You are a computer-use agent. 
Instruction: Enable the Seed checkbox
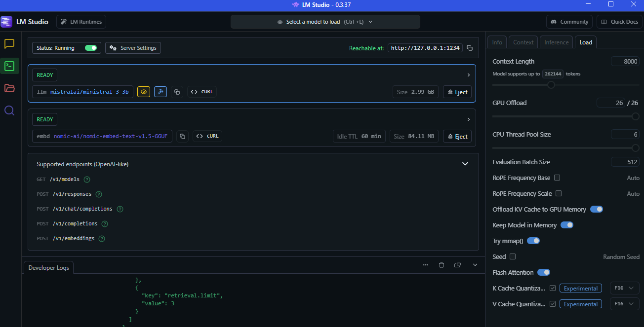(512, 256)
